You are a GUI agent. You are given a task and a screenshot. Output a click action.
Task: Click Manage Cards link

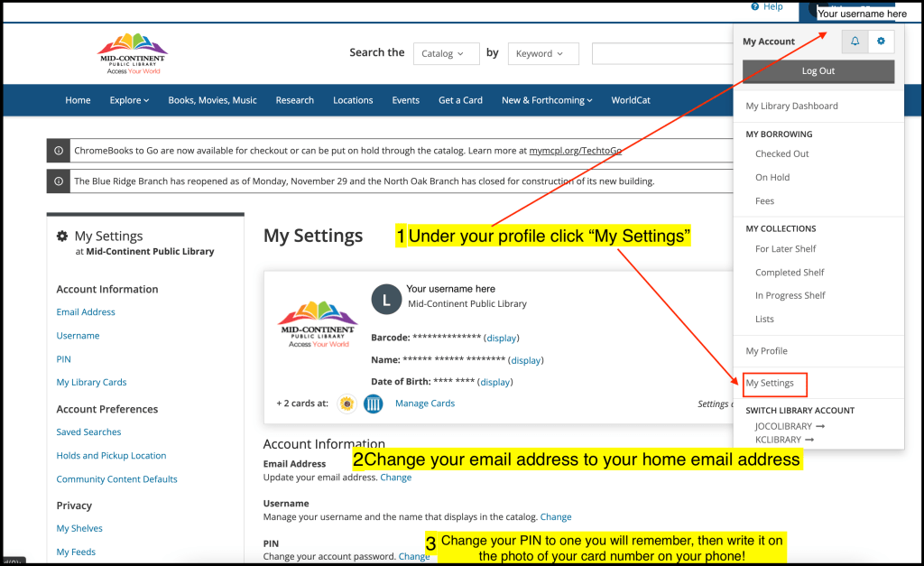[x=425, y=404]
